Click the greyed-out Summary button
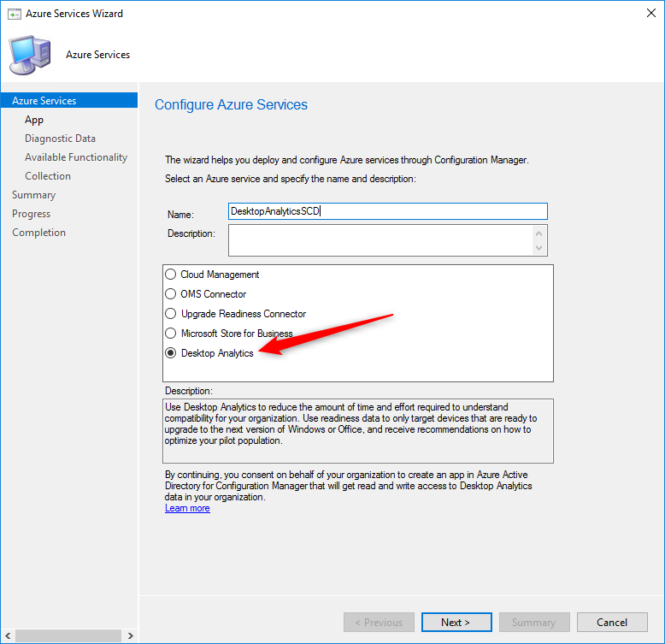This screenshot has width=665, height=644. pyautogui.click(x=534, y=622)
